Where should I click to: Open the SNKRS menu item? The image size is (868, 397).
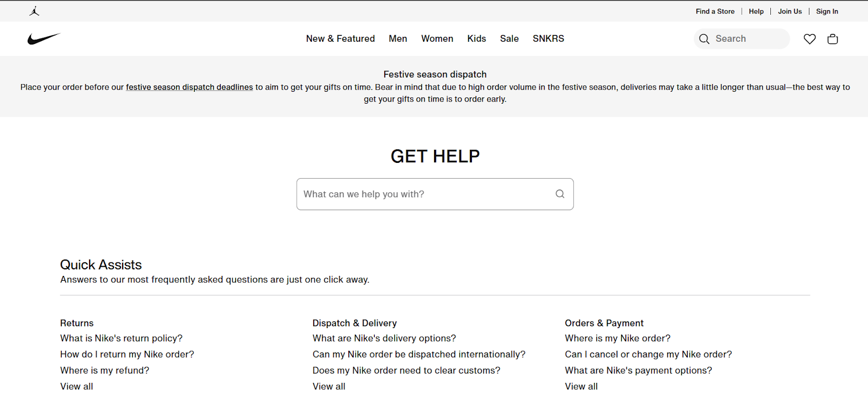548,39
